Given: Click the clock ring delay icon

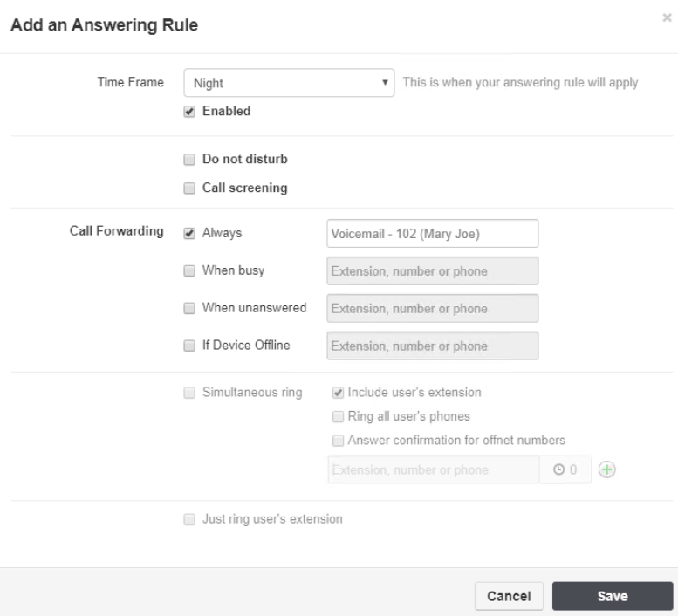Looking at the screenshot, I should [558, 469].
